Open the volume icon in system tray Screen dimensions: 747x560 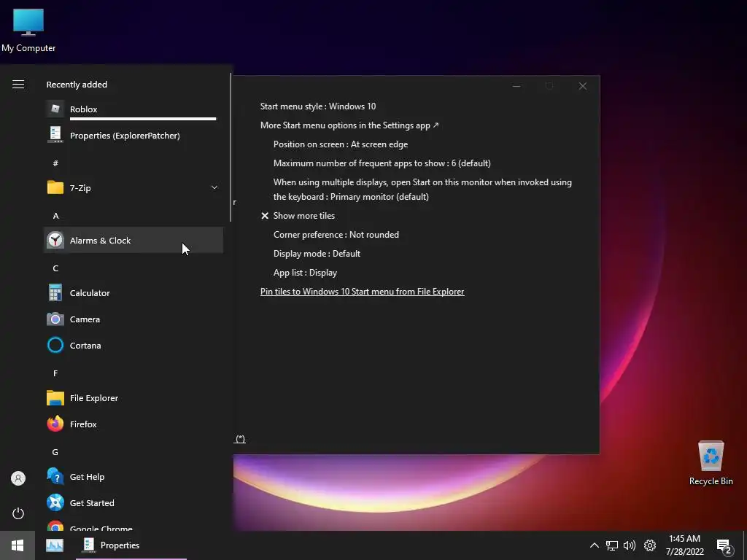tap(630, 545)
